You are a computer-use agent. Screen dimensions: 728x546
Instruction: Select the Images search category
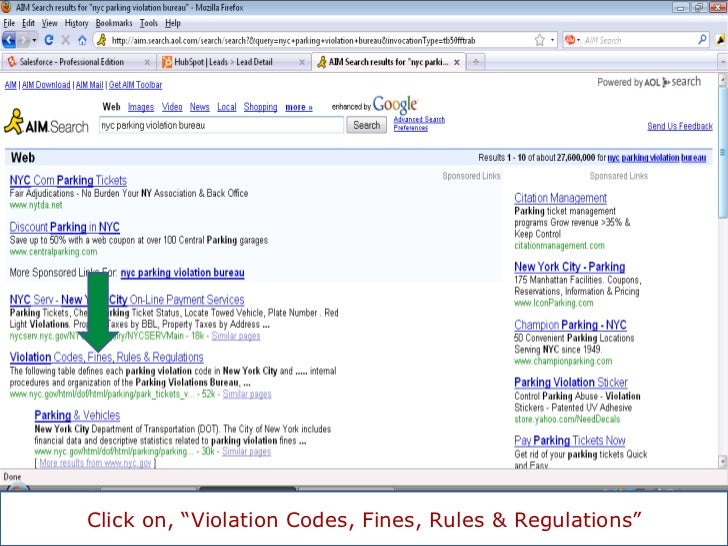141,107
